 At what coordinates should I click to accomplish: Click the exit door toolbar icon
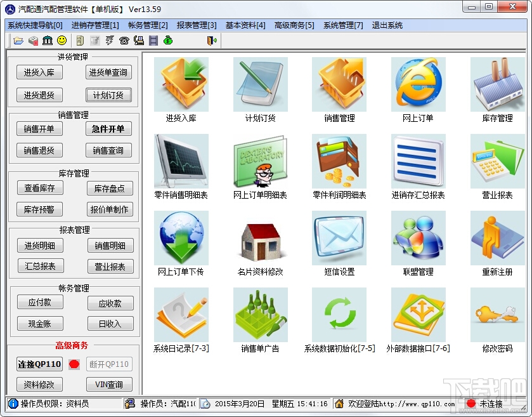click(x=212, y=41)
